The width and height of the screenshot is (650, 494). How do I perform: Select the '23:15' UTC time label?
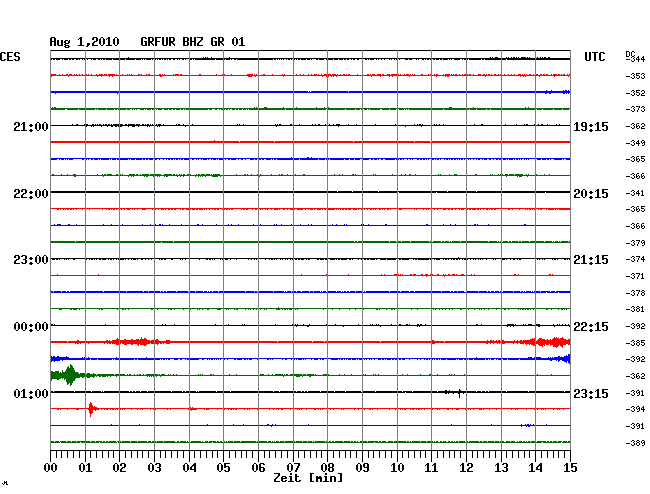click(591, 393)
